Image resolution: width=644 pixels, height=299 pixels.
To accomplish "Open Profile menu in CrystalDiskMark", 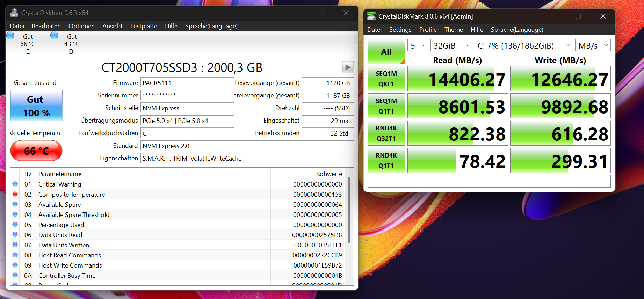I will [x=428, y=30].
